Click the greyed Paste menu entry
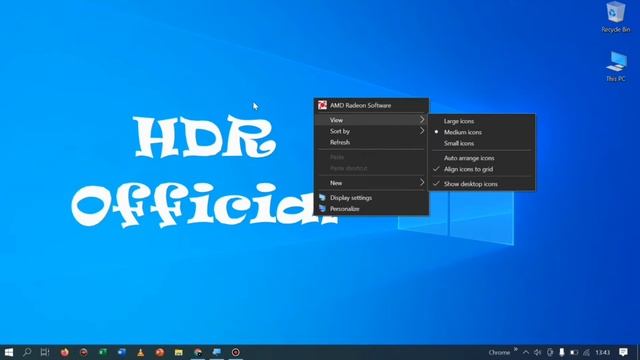 371,157
